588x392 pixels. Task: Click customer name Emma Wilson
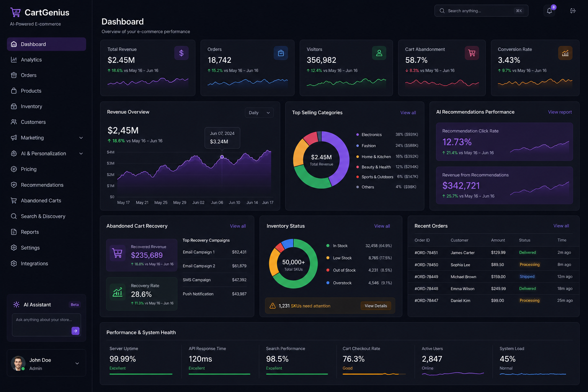(x=462, y=289)
